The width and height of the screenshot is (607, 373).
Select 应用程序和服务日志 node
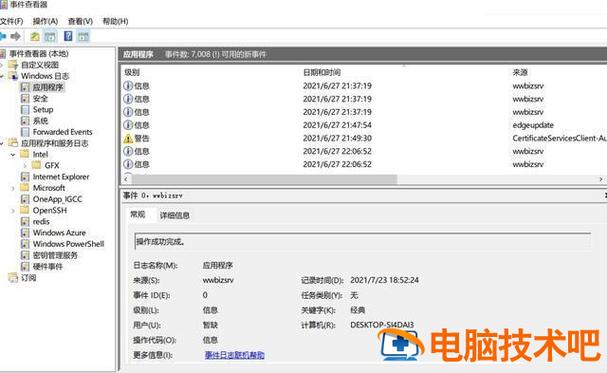point(55,143)
